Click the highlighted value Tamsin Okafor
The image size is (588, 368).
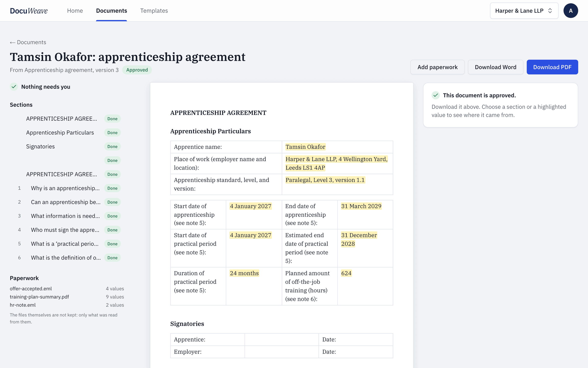coord(305,147)
